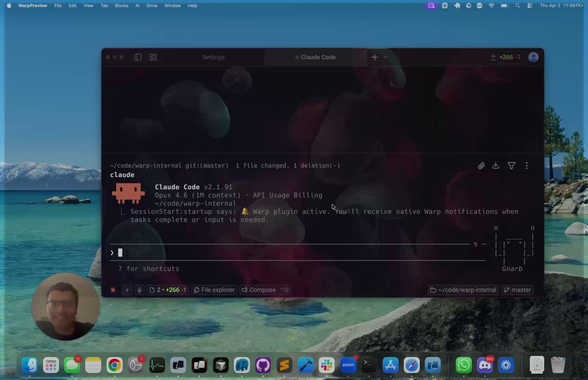
Task: Click the 'Opus 4.6 (1M context)' text
Action: [198, 195]
